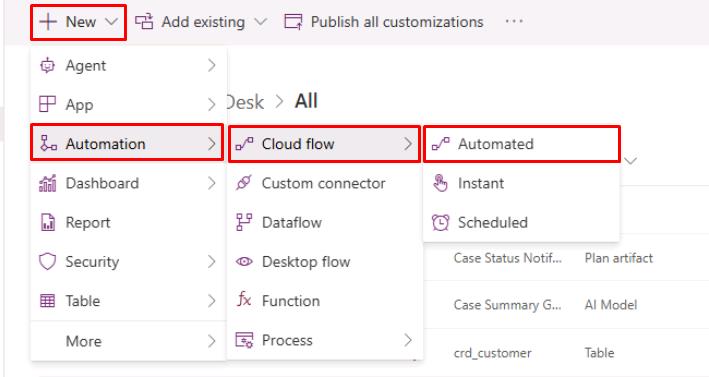The width and height of the screenshot is (709, 377).
Task: Click the Report document icon
Action: click(x=48, y=222)
